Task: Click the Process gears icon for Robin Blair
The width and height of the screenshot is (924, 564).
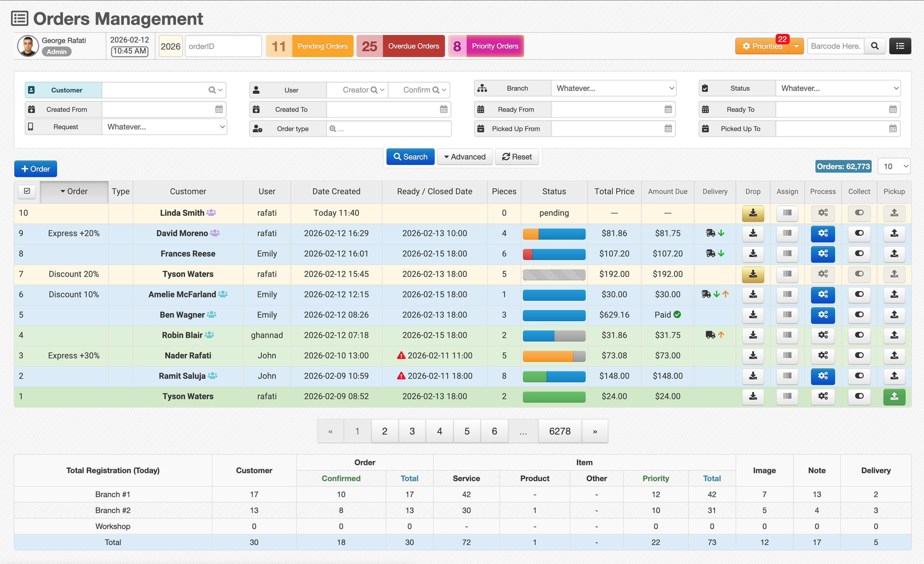Action: pos(822,335)
